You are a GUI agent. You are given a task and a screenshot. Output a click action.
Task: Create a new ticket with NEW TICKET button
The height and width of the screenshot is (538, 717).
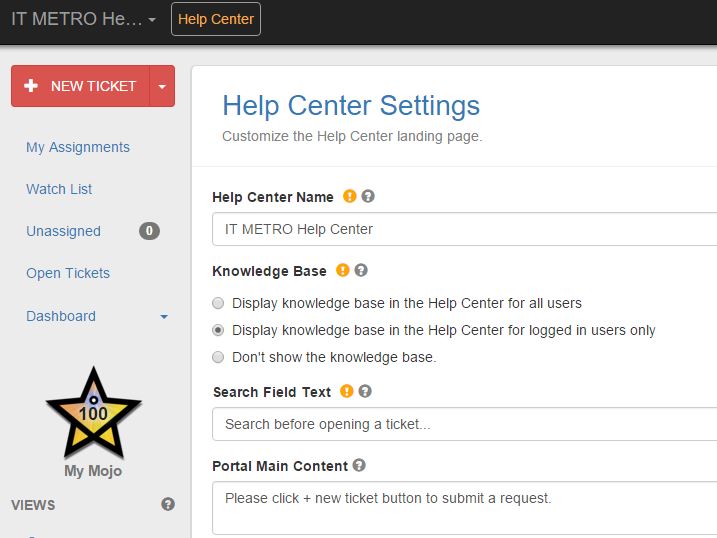pyautogui.click(x=80, y=86)
